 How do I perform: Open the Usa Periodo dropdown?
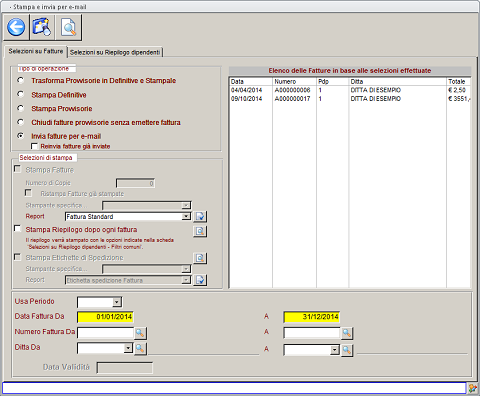(x=116, y=302)
